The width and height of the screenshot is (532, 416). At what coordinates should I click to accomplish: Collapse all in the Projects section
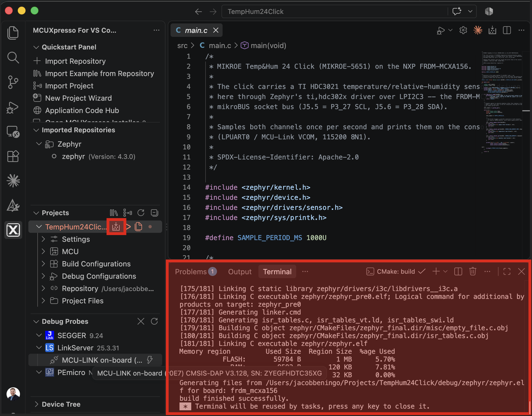pos(155,213)
